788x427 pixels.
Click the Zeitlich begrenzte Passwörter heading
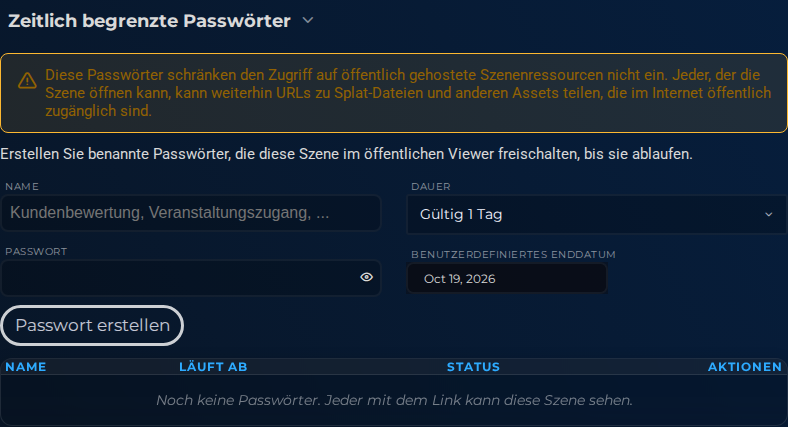(x=149, y=21)
